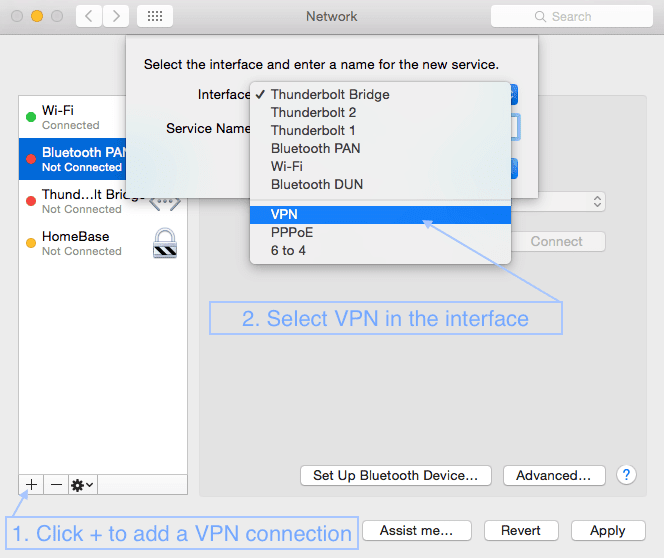This screenshot has width=664, height=558.
Task: Click the plus button to add service
Action: tap(31, 484)
